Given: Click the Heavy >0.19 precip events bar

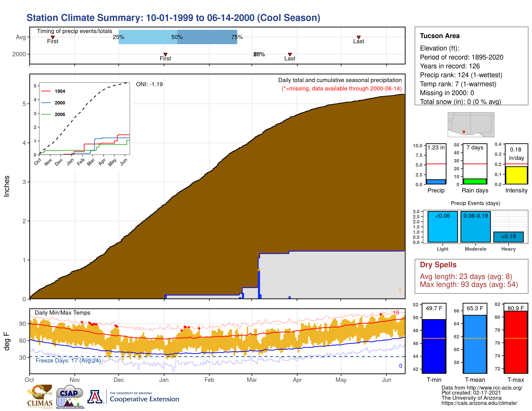Looking at the screenshot, I should [508, 237].
